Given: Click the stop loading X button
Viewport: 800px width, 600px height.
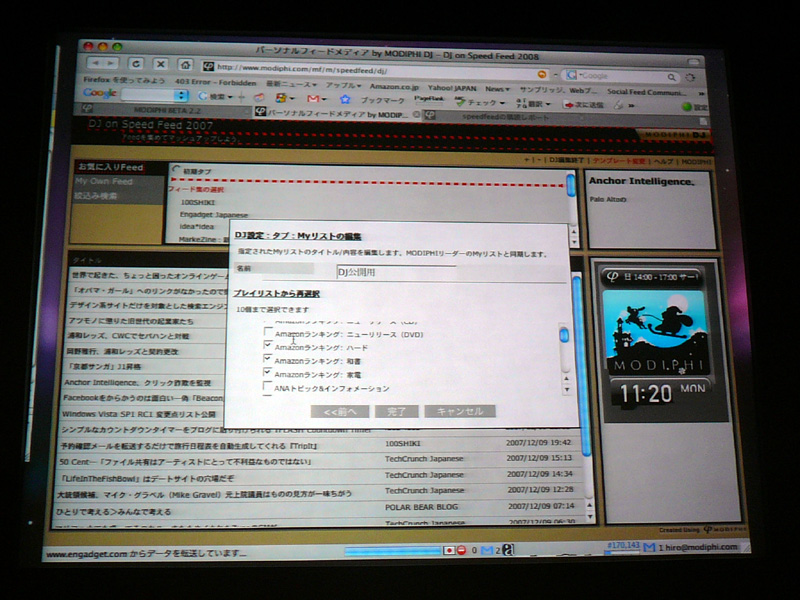Looking at the screenshot, I should 161,64.
